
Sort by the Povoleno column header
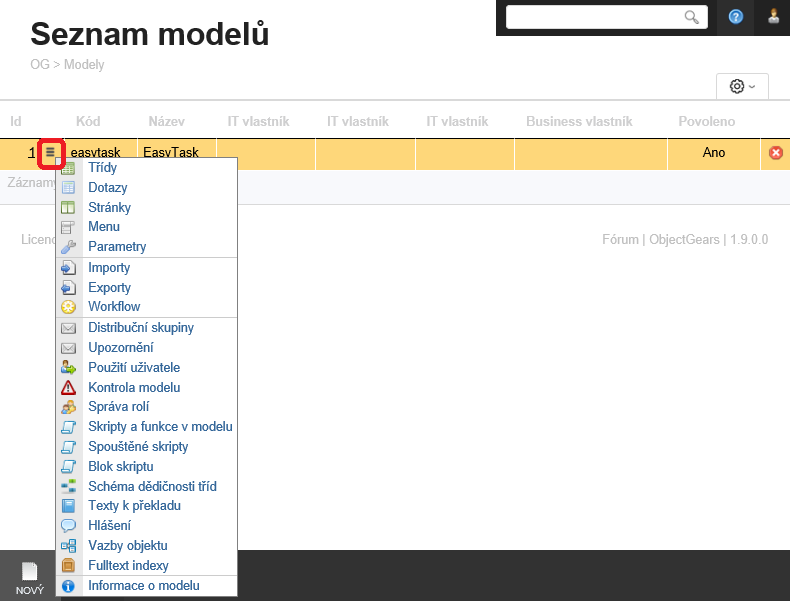pos(706,121)
